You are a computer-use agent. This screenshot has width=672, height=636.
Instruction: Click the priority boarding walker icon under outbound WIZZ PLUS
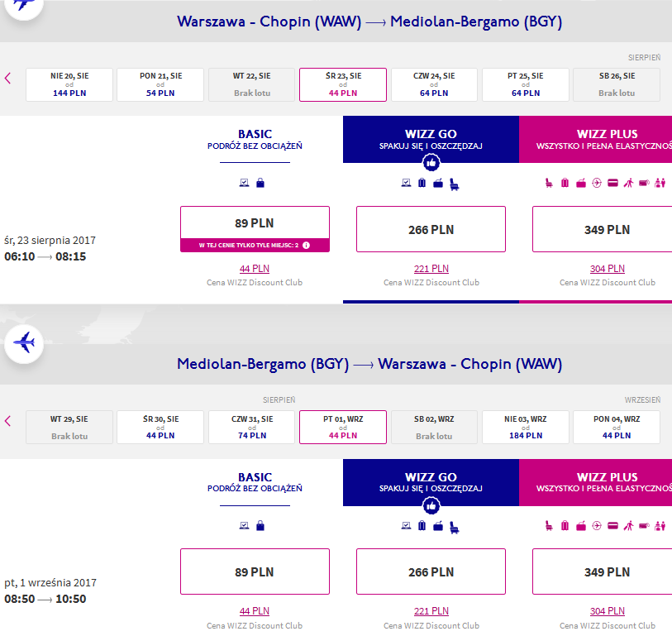[x=628, y=183]
